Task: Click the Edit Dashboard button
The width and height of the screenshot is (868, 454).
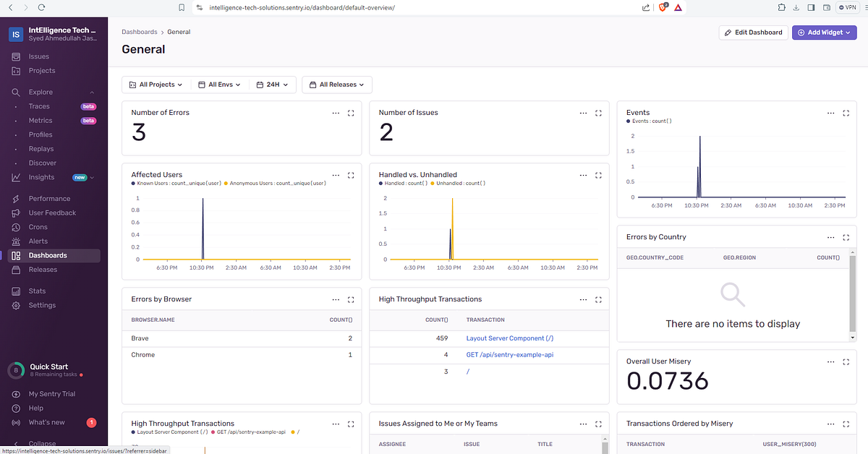Action: click(x=753, y=32)
